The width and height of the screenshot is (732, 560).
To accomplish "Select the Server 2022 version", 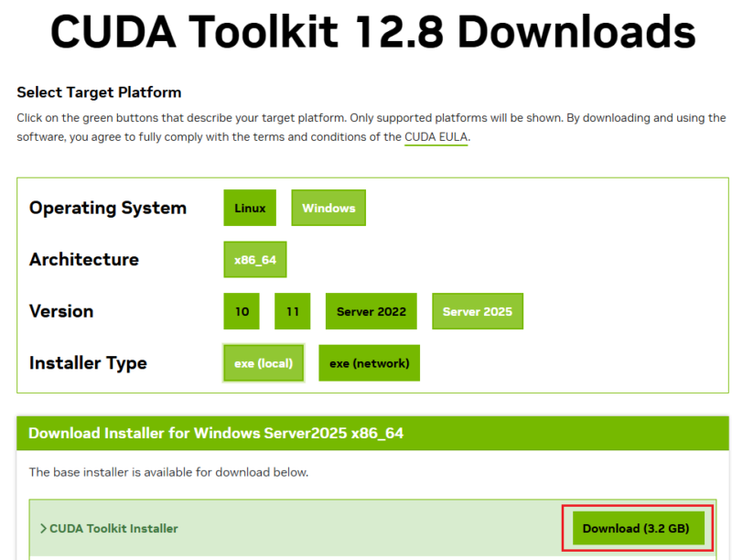I will (371, 311).
